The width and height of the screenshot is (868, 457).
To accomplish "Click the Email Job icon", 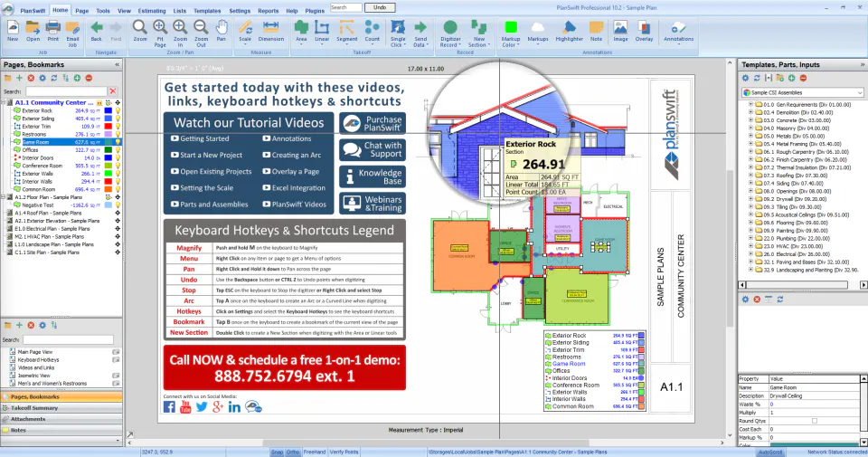I will pos(72,33).
